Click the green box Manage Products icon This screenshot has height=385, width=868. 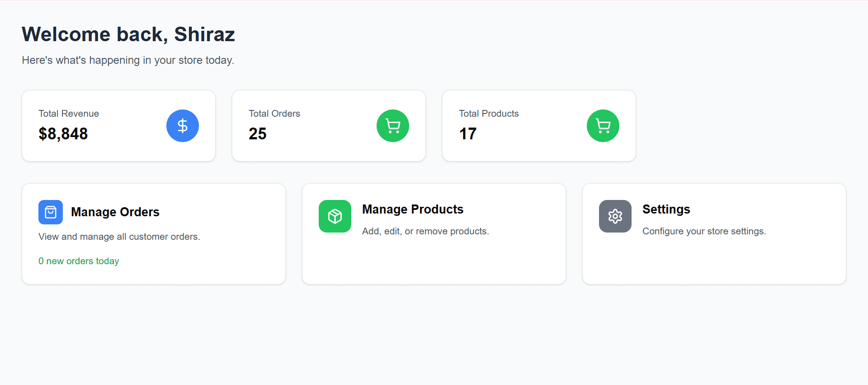pyautogui.click(x=335, y=216)
